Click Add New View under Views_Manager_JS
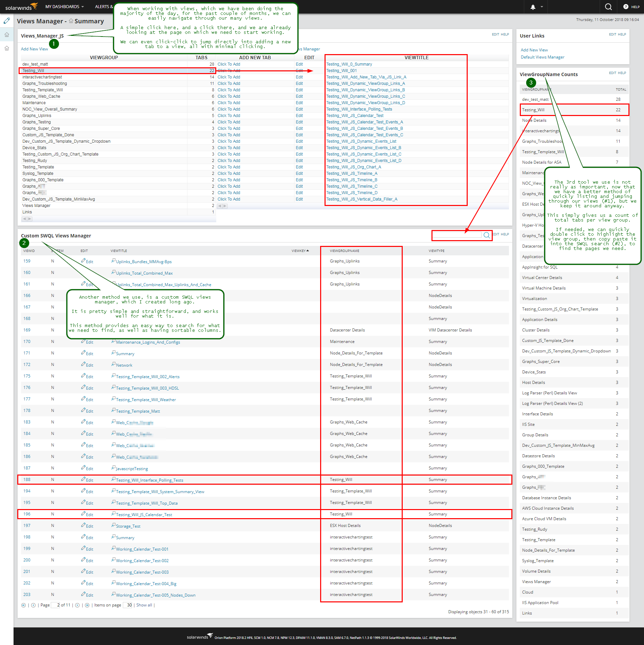 (x=35, y=49)
